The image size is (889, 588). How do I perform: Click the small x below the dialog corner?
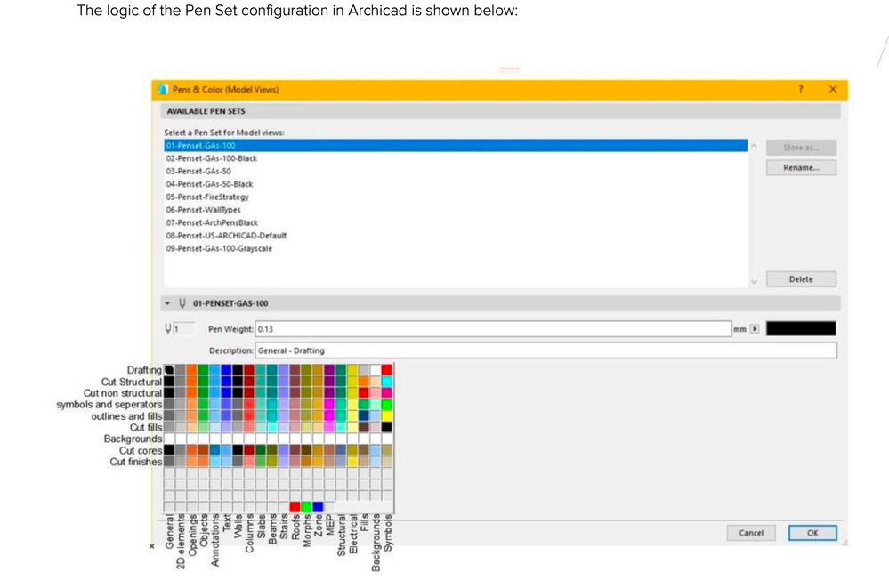point(151,546)
